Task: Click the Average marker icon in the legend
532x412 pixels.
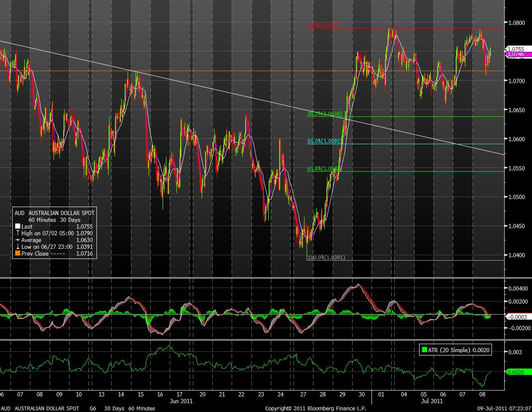Action: pyautogui.click(x=17, y=240)
